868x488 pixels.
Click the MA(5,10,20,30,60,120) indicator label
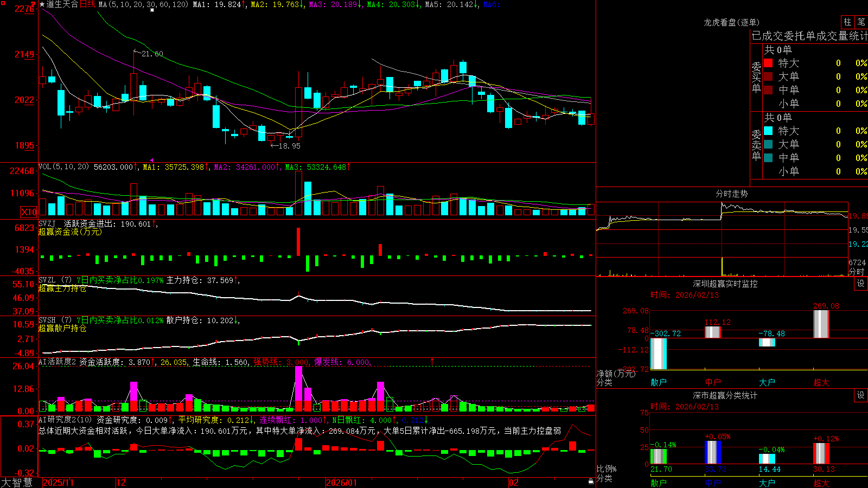click(143, 4)
